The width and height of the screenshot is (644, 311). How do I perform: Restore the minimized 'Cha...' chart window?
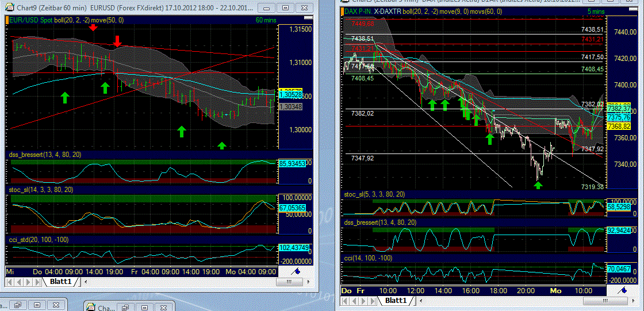125,308
